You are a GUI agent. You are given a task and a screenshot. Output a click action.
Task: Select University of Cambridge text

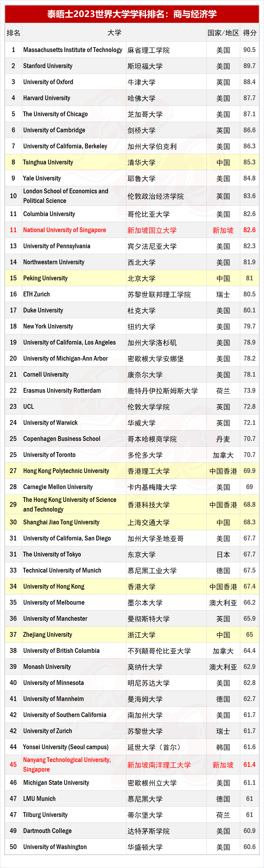click(x=54, y=130)
